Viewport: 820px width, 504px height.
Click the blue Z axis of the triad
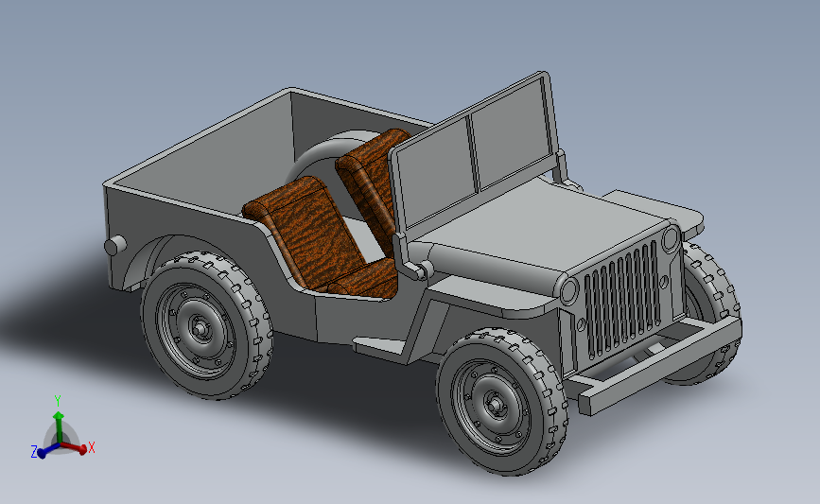[47, 450]
